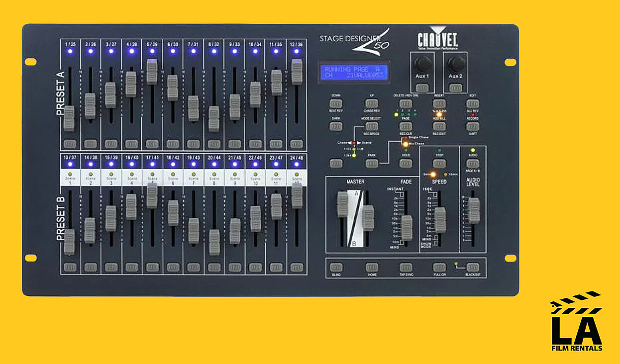Push the flash button under channel 2/26
The width and height of the screenshot is (620, 364).
coord(90,144)
